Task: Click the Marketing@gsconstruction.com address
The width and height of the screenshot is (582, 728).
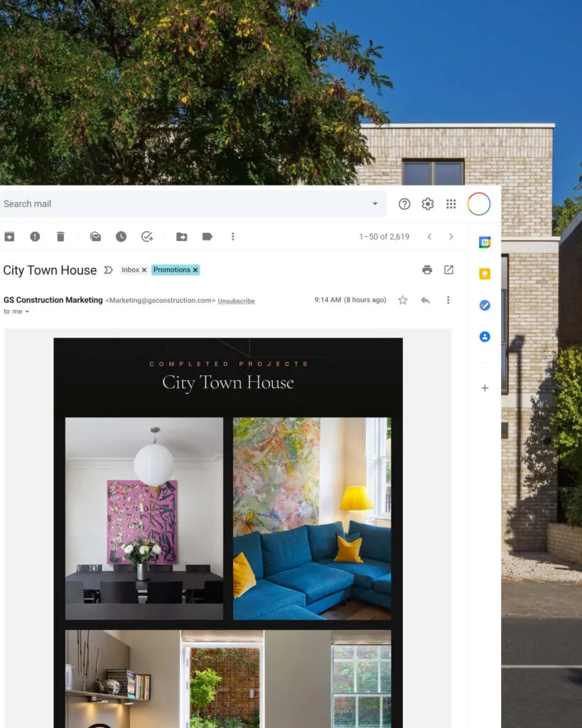Action: (161, 301)
